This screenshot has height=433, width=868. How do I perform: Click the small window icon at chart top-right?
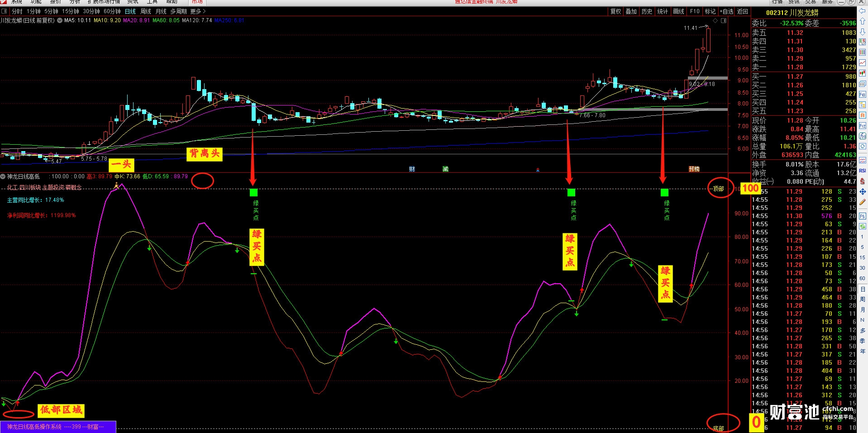coord(724,21)
